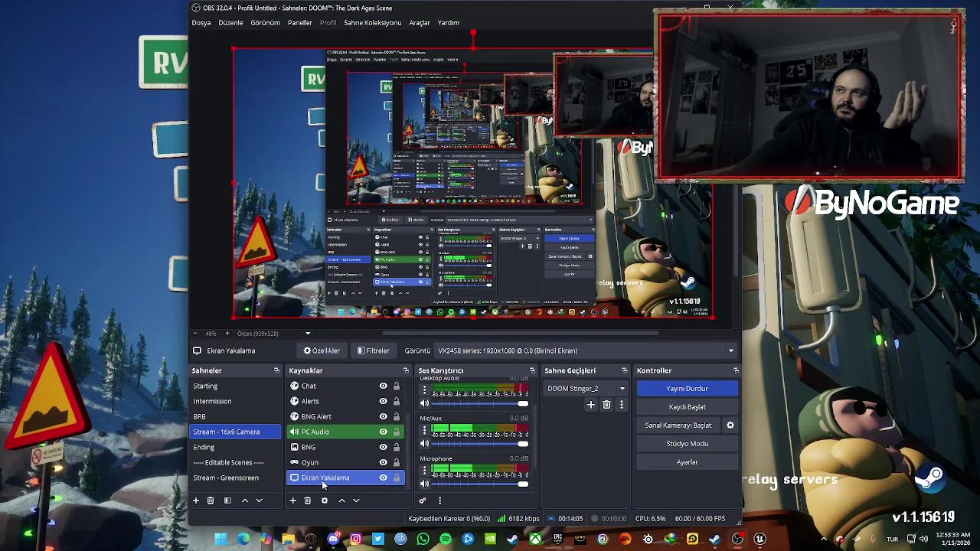Viewport: 980px width, 551px height.
Task: Pop out the Ses Karıştırıcı dock panel
Action: [x=534, y=370]
